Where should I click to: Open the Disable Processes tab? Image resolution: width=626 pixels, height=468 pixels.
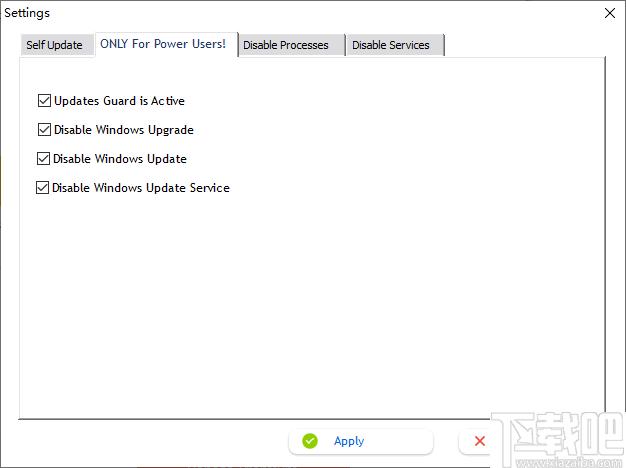(x=291, y=45)
